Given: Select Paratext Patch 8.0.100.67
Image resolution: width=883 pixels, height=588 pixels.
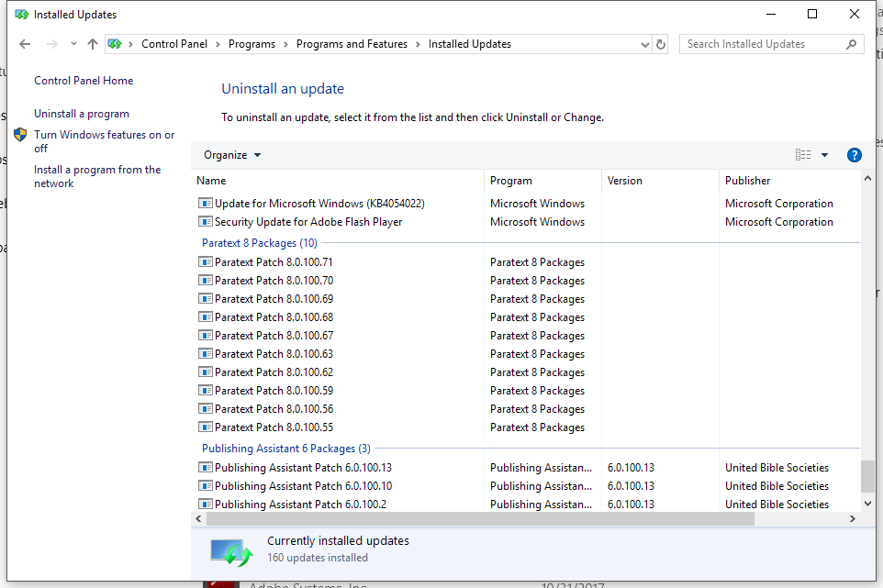Looking at the screenshot, I should click(x=274, y=336).
